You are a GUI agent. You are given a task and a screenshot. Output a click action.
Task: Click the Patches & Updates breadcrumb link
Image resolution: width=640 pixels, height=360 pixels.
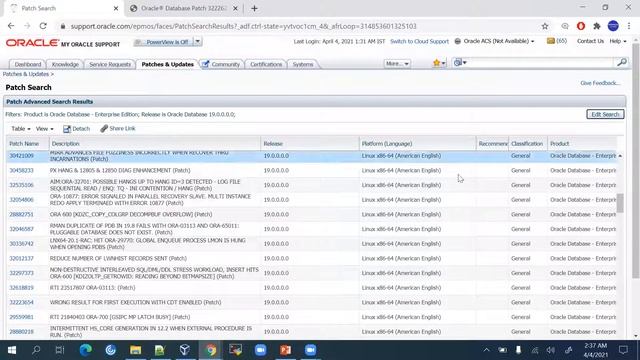(26, 74)
